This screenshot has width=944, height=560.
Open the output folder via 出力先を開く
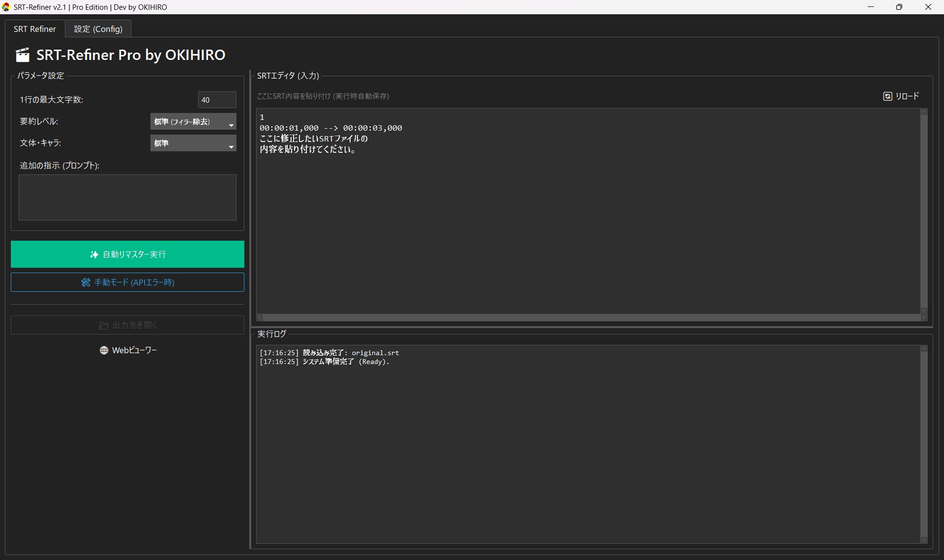tap(127, 325)
